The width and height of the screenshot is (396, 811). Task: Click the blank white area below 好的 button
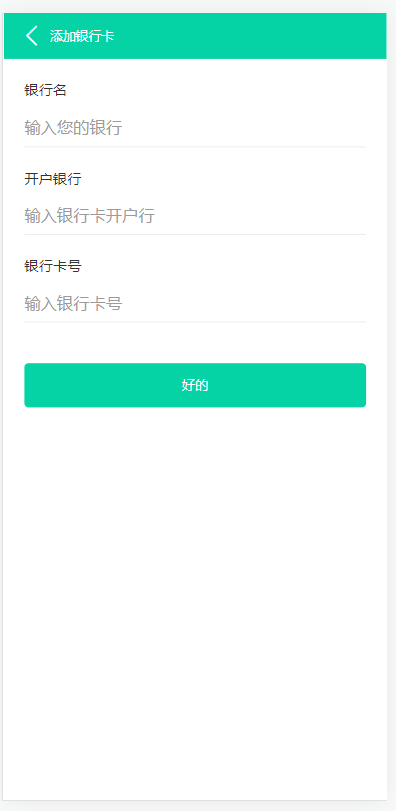195,595
